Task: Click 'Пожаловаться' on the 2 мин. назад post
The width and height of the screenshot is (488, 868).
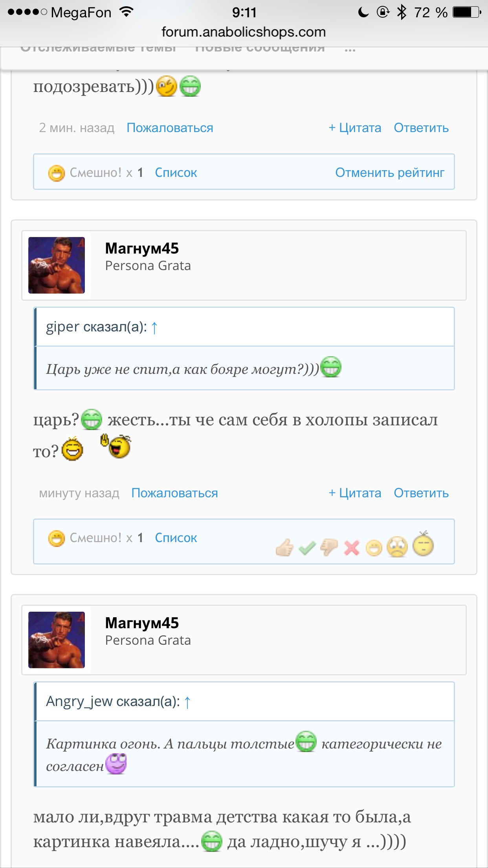Action: pos(170,128)
